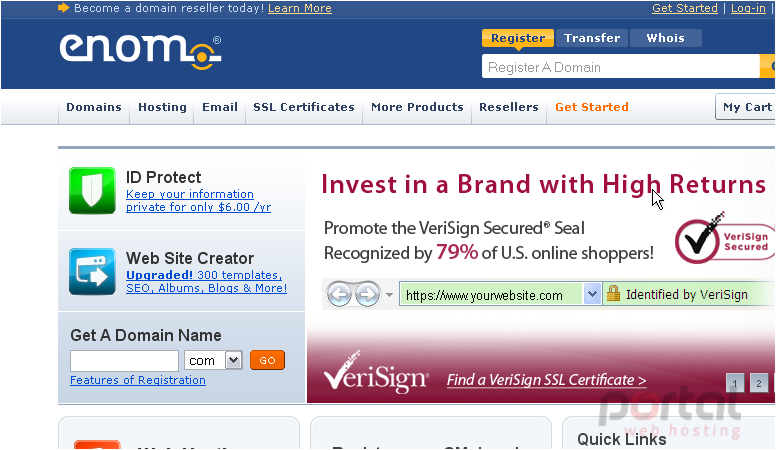Click the VeriSign logo in red banner

coord(376,373)
